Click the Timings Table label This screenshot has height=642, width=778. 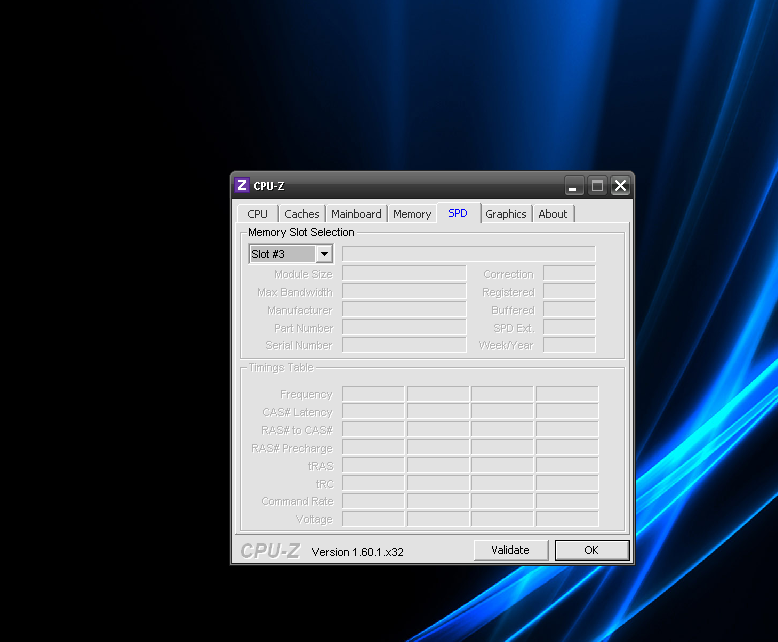pyautogui.click(x=281, y=367)
